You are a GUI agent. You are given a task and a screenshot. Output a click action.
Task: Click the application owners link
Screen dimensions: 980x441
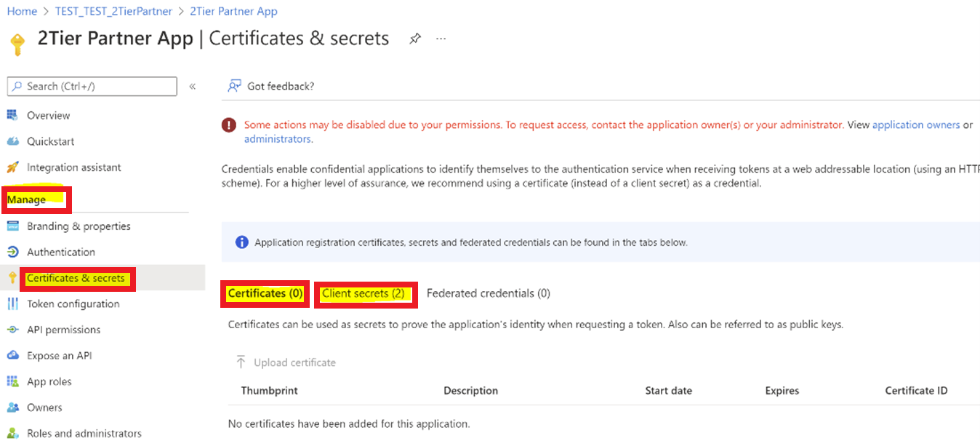tap(916, 125)
